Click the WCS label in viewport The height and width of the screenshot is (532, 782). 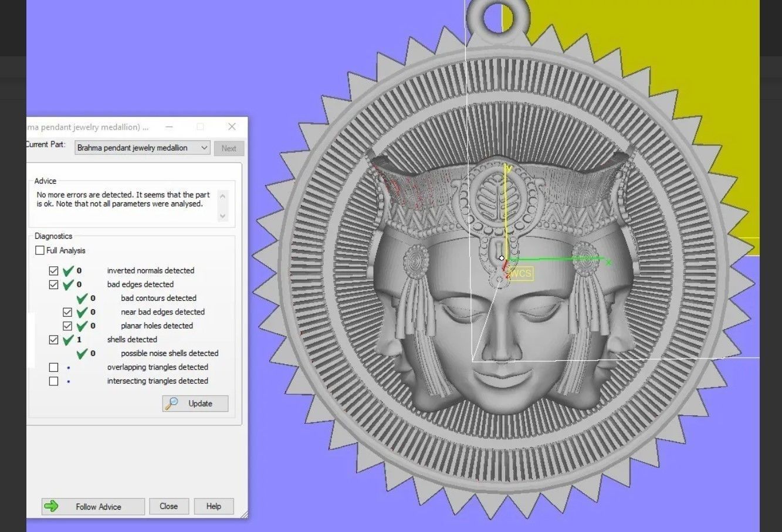tap(520, 273)
